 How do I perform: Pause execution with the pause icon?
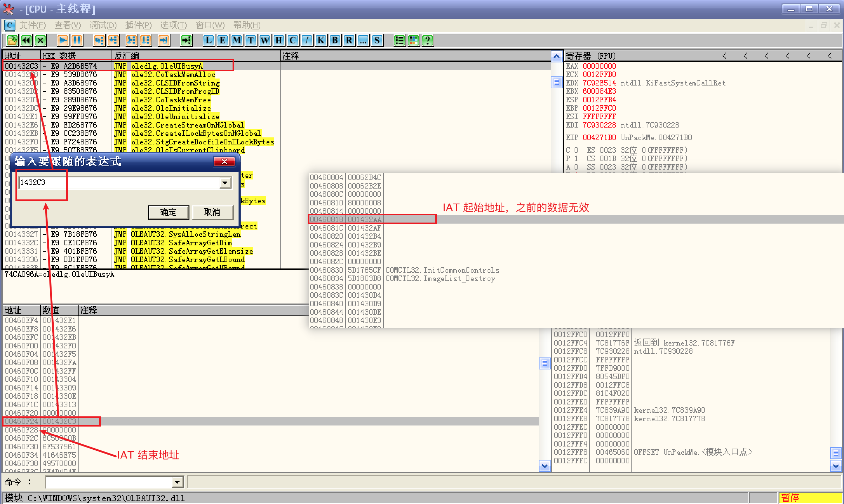click(x=77, y=40)
